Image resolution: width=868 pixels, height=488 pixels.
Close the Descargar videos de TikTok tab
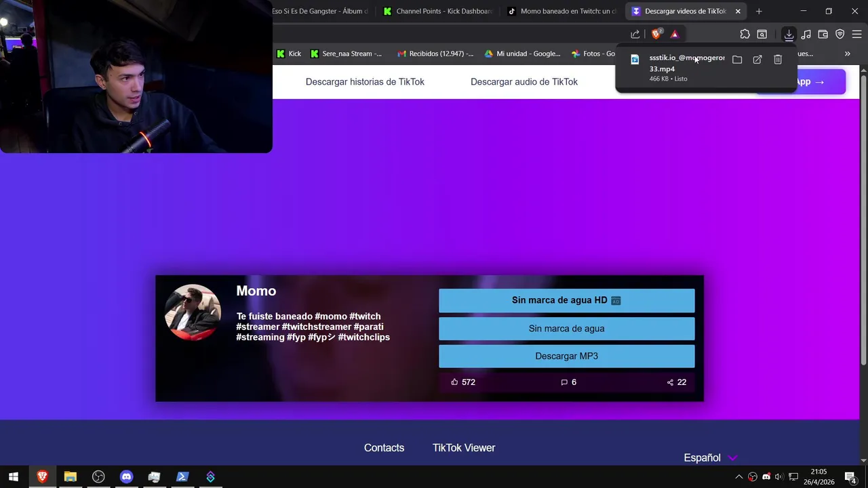pyautogui.click(x=738, y=11)
